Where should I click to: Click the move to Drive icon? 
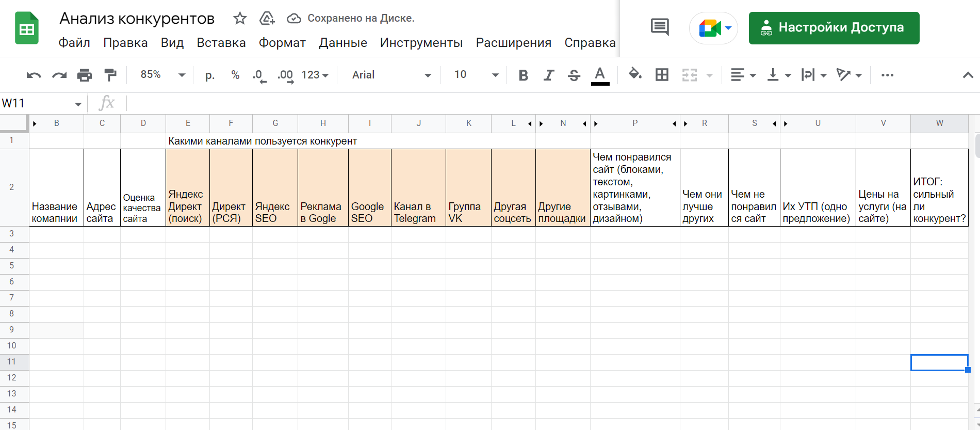click(267, 19)
